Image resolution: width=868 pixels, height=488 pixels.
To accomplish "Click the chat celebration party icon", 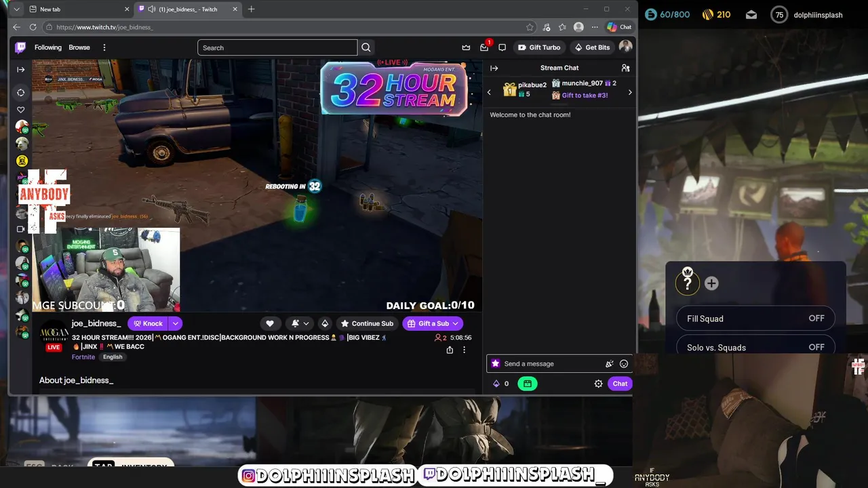I will (609, 364).
